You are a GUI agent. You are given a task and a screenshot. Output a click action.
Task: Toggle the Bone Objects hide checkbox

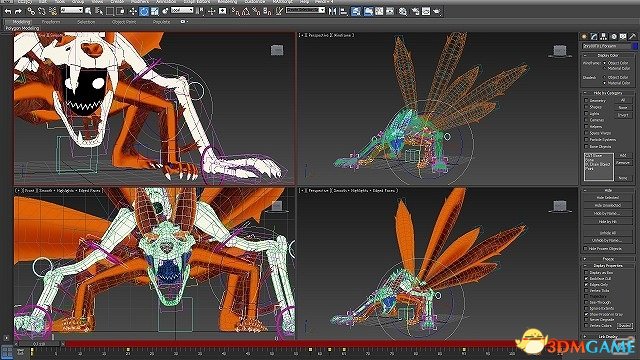coord(586,146)
